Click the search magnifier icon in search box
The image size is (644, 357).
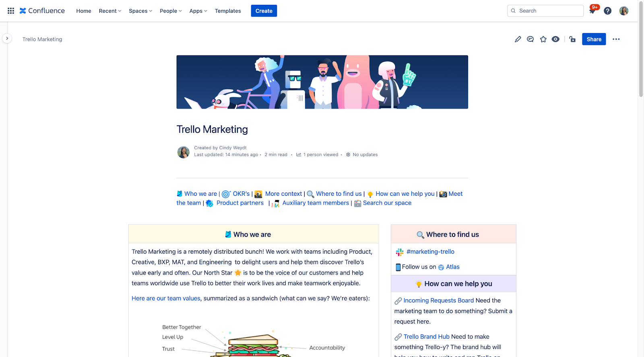(513, 11)
